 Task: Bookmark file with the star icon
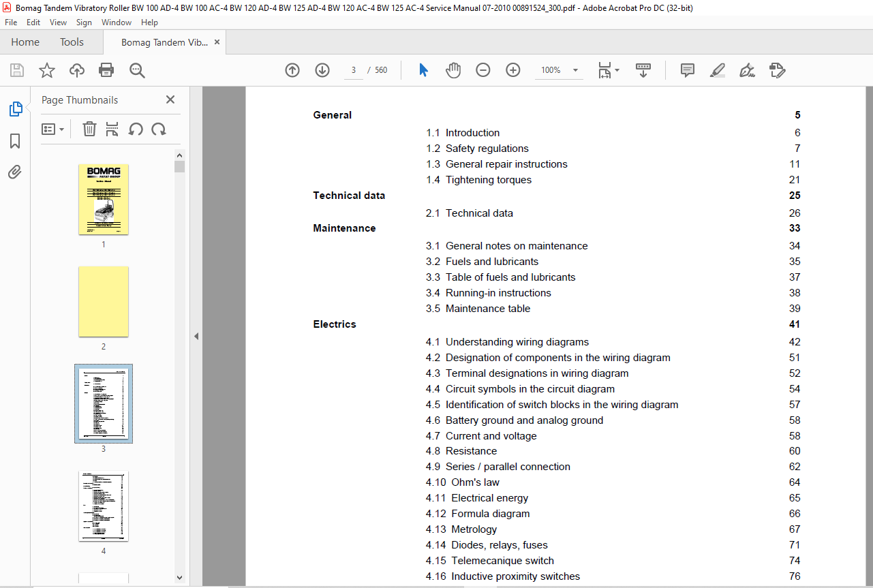[x=46, y=70]
